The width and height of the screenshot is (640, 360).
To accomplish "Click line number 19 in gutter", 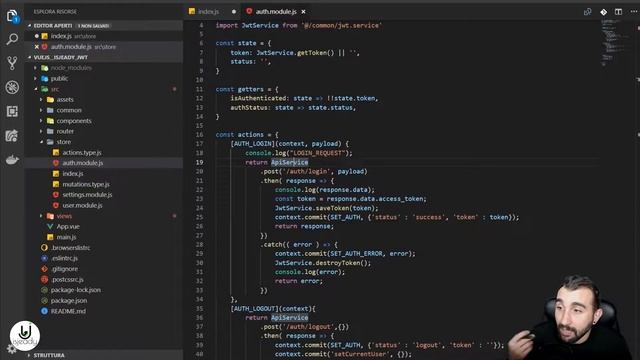I will point(199,162).
